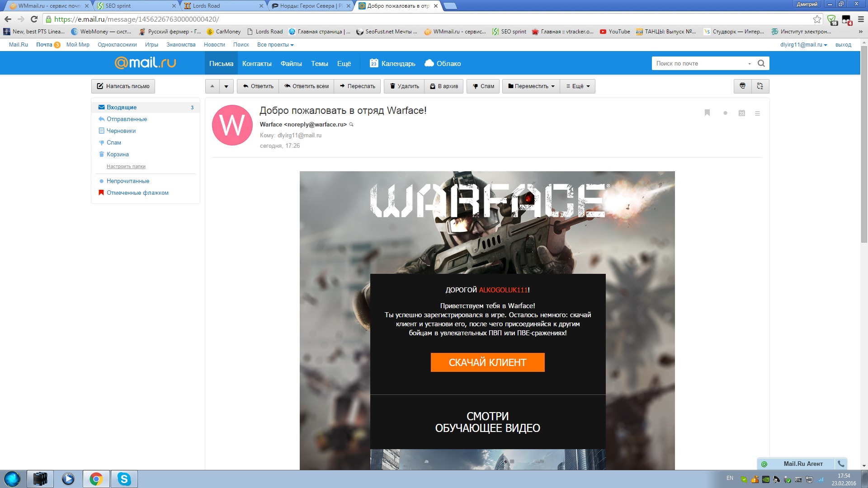The width and height of the screenshot is (868, 488).
Task: Click the W sender avatar
Action: click(232, 125)
